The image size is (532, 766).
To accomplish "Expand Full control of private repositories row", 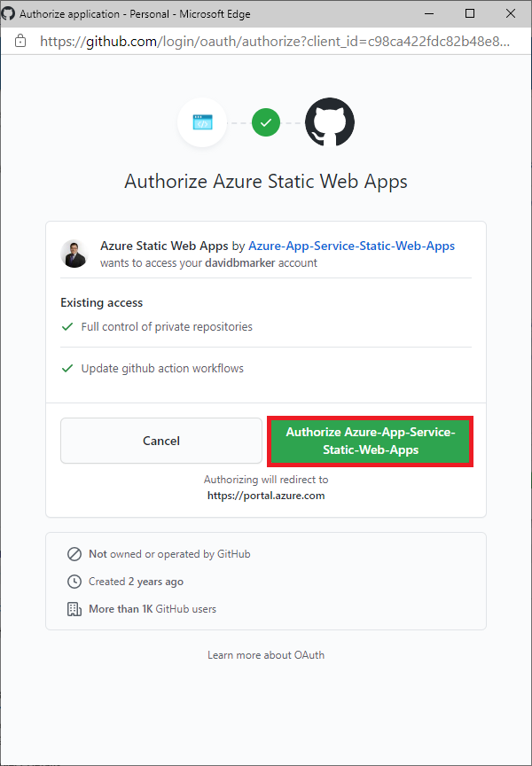I will [266, 326].
